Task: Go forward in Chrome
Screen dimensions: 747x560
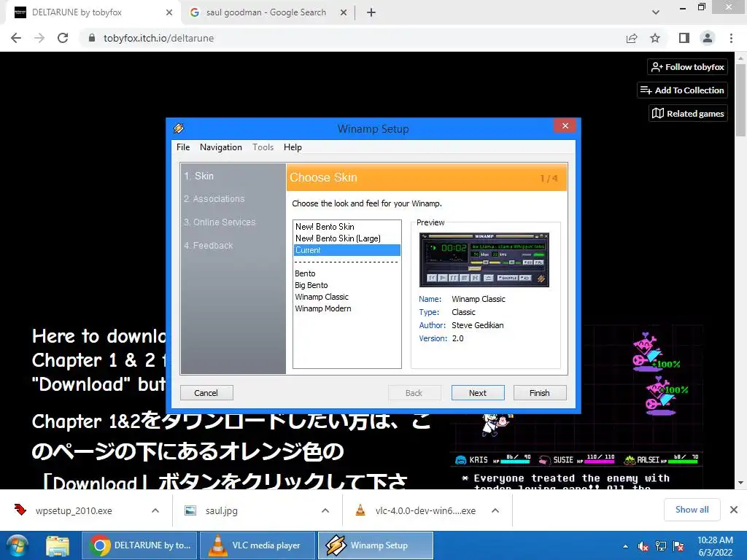Action: [x=39, y=38]
